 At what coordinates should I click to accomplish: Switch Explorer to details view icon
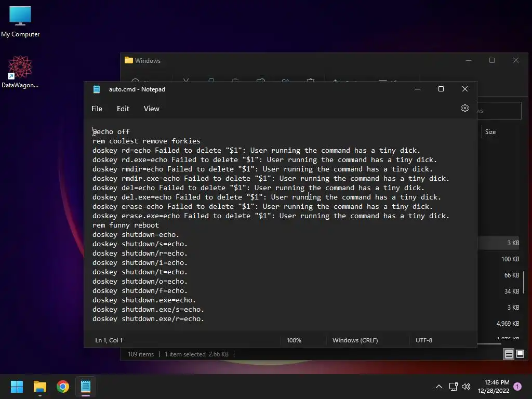(x=509, y=354)
